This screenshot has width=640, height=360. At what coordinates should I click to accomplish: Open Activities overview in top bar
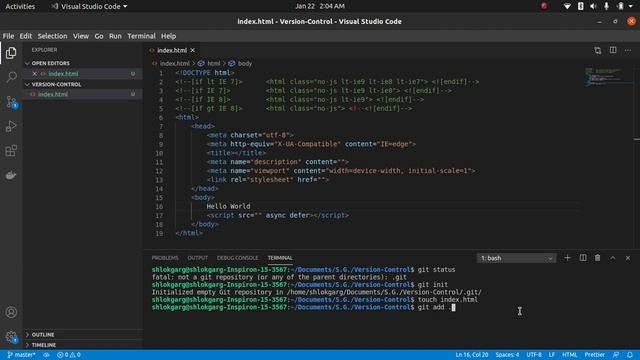tap(20, 6)
